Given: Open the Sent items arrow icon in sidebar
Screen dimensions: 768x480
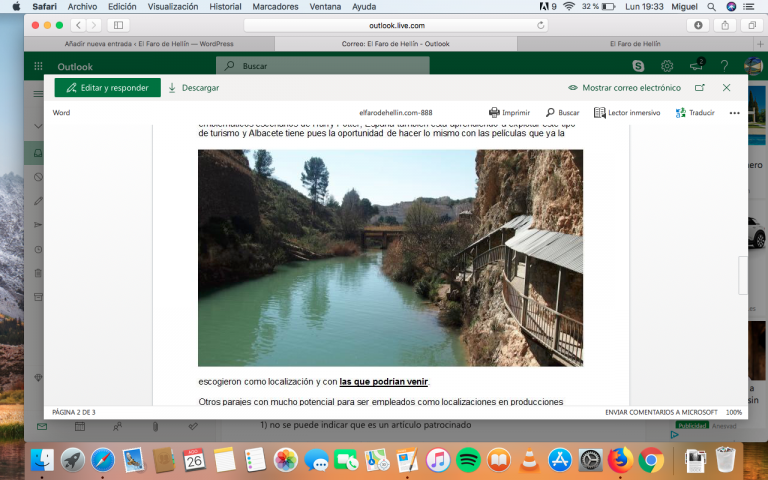Looking at the screenshot, I should pyautogui.click(x=38, y=225).
